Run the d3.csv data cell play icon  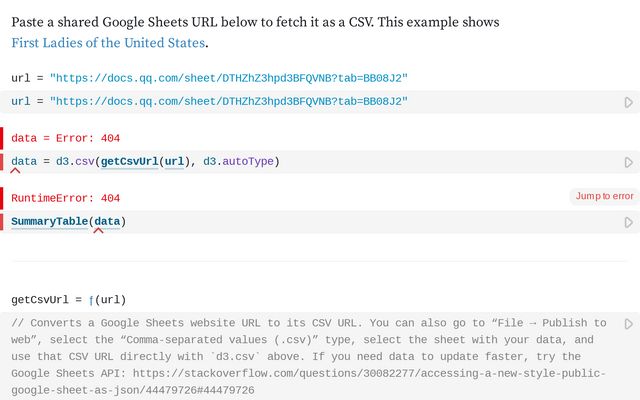click(x=629, y=162)
